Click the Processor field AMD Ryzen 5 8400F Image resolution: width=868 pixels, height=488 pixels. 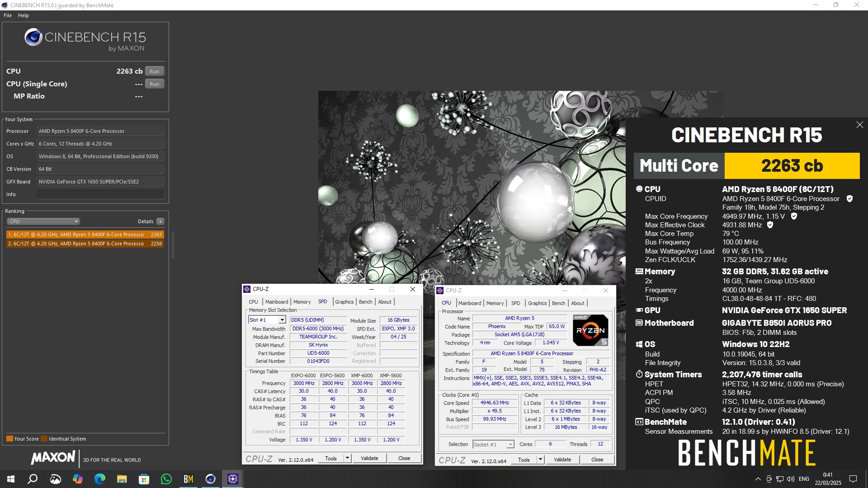click(x=100, y=131)
